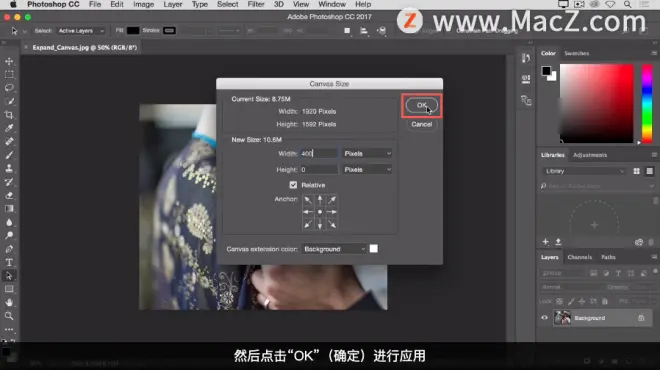
Task: Select the Lasso tool
Action: click(9, 88)
